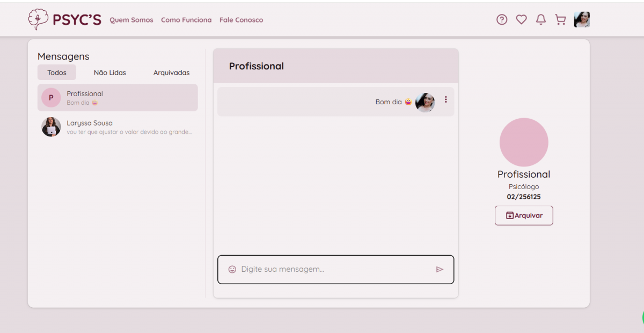This screenshot has height=333, width=644.
Task: Open three-dot menu on Bom dia message
Action: [x=445, y=100]
